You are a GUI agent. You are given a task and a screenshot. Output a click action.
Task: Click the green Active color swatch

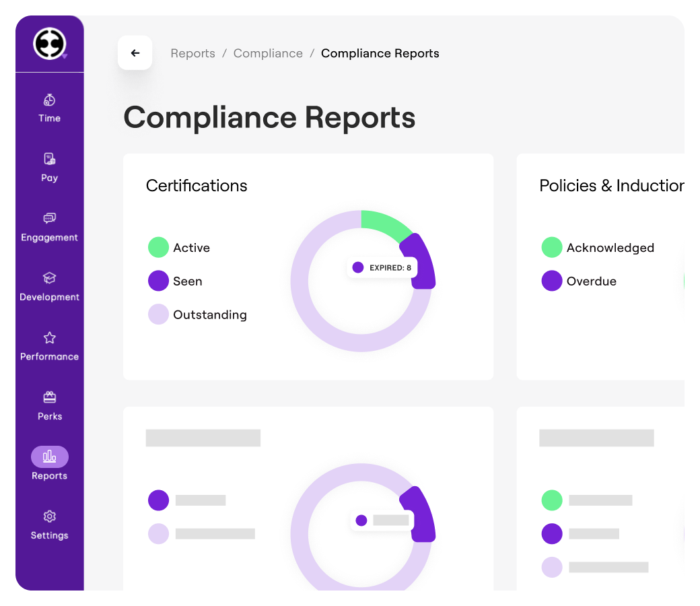coord(158,247)
